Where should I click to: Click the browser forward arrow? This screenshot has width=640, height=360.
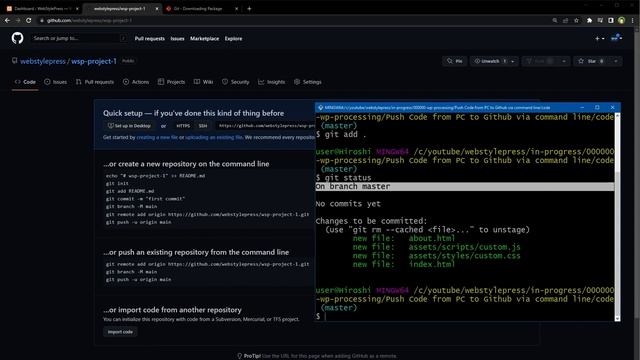pyautogui.click(x=18, y=20)
